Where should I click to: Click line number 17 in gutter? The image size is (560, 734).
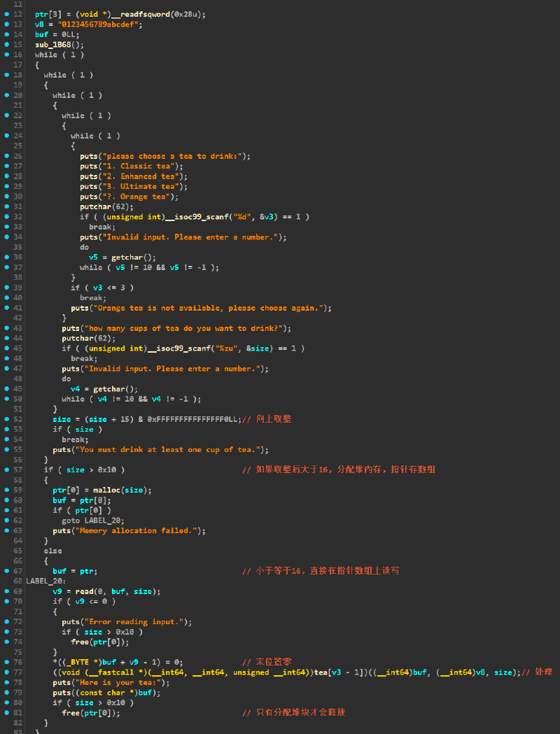click(17, 64)
